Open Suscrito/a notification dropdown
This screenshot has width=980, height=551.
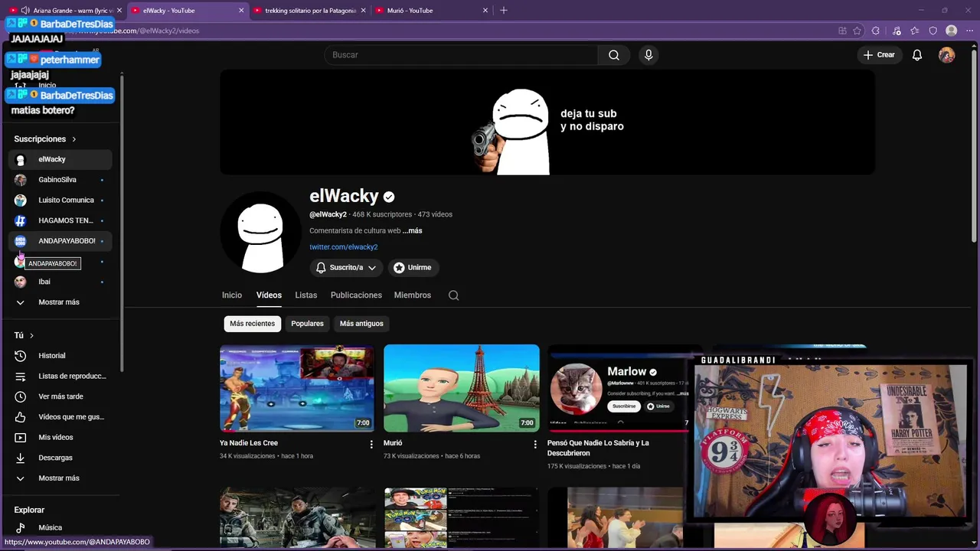[346, 268]
